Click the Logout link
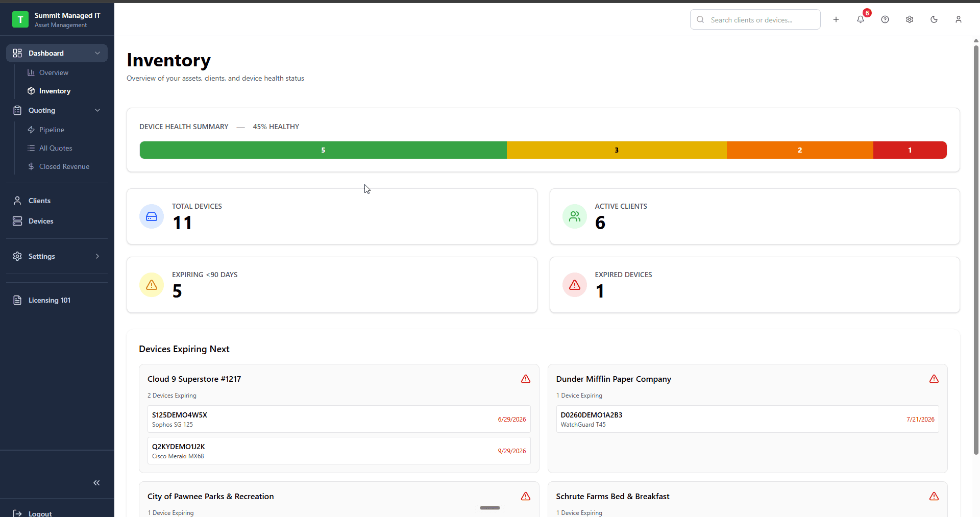 [x=40, y=513]
